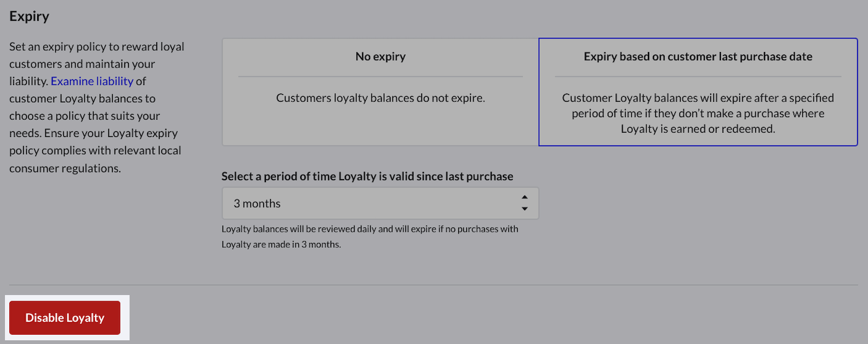The image size is (868, 344).
Task: Click the '3 months' value in the select box
Action: (x=257, y=203)
